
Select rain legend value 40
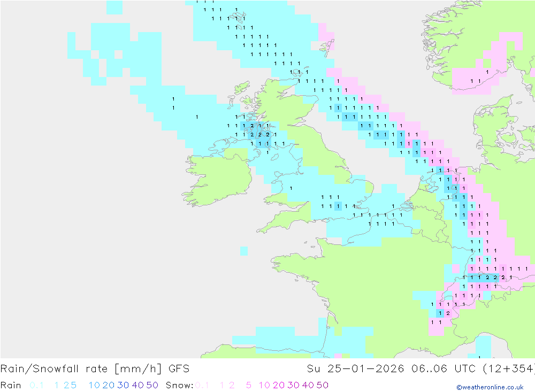[x=138, y=385]
